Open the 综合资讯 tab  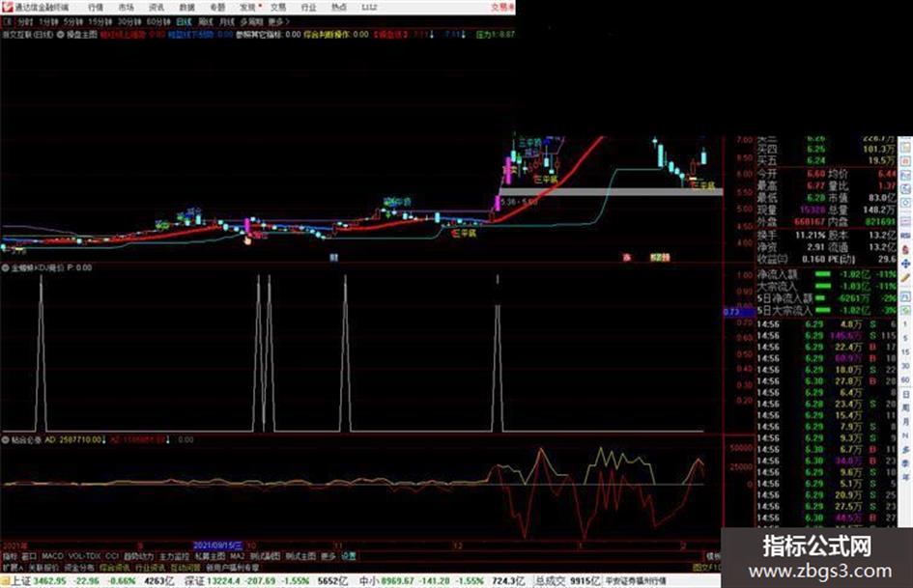[x=115, y=568]
